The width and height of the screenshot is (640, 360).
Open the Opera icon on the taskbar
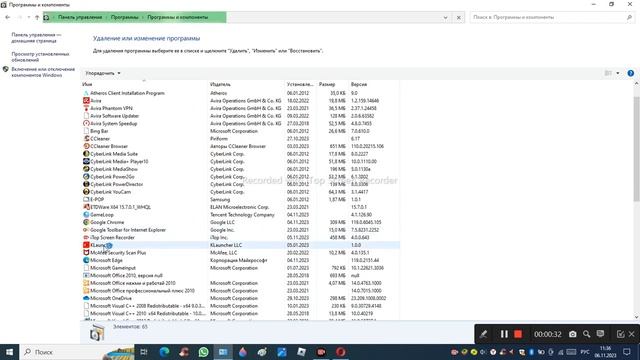tap(340, 352)
